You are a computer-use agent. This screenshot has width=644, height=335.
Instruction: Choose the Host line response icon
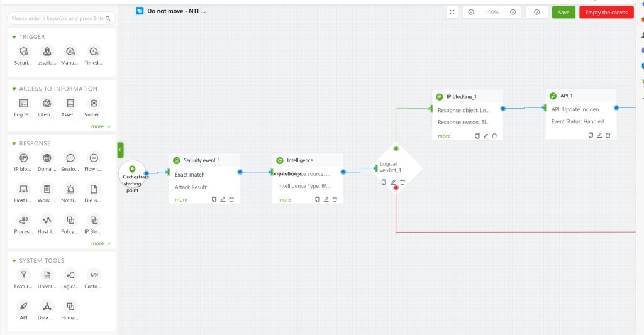click(47, 220)
